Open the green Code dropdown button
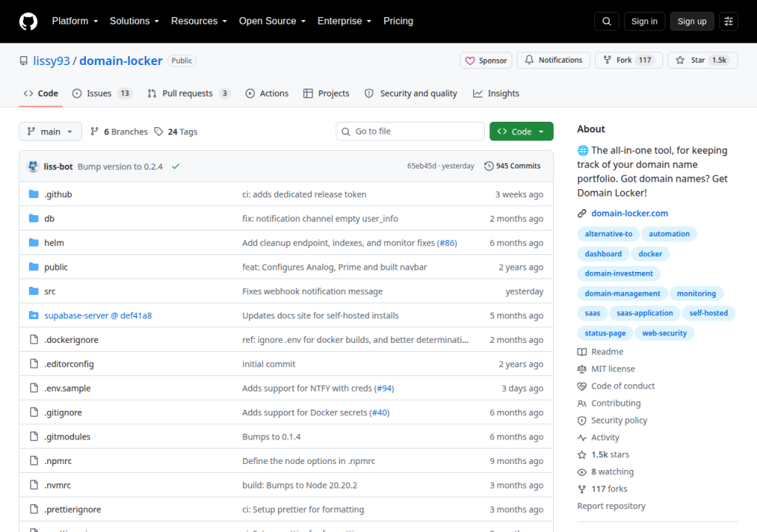The width and height of the screenshot is (757, 532). click(x=521, y=132)
